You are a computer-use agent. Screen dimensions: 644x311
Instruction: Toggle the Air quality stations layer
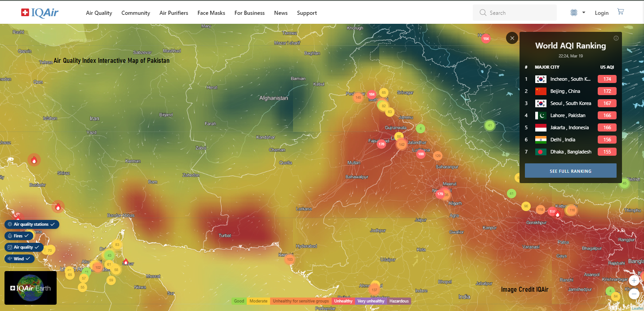point(32,224)
